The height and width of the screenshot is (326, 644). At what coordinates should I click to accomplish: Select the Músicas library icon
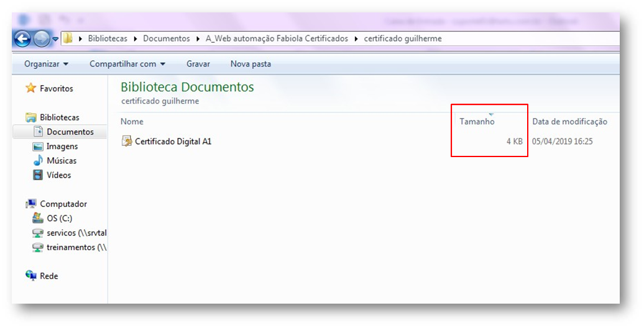click(x=37, y=161)
